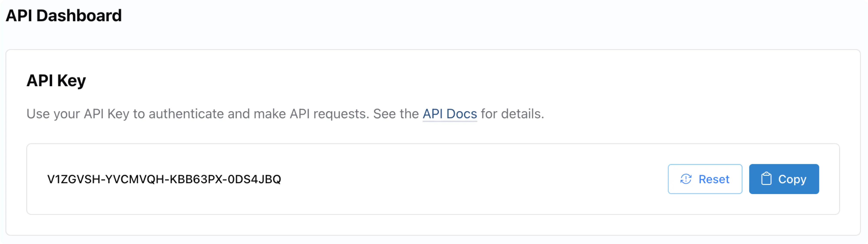This screenshot has width=868, height=244.
Task: Click the clipboard icon in Copy button
Action: 766,179
